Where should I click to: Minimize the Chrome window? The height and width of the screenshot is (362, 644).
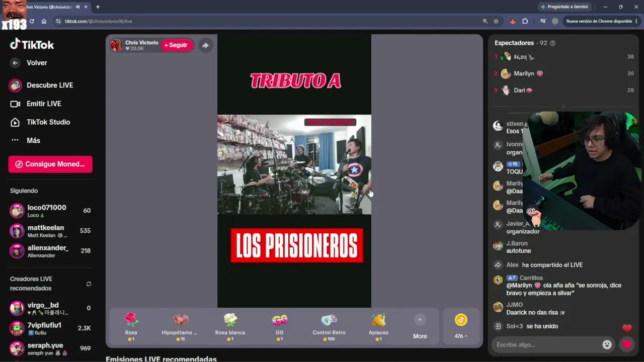point(605,7)
